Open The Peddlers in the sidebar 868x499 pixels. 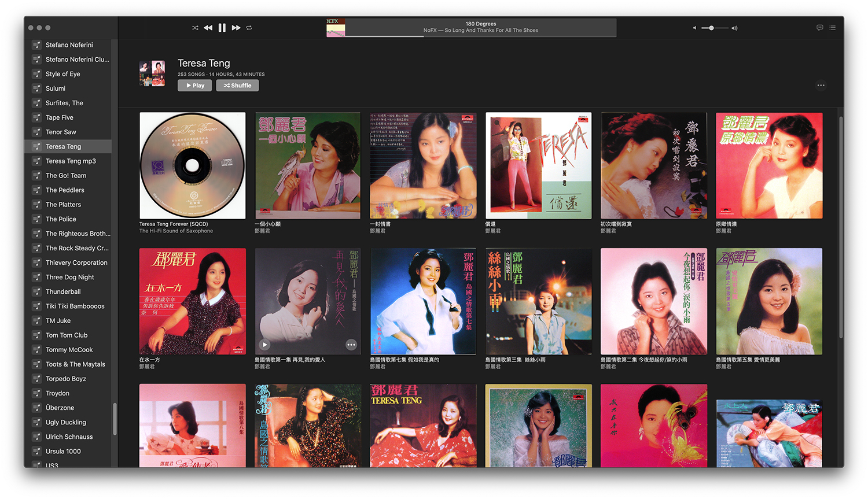(68, 190)
